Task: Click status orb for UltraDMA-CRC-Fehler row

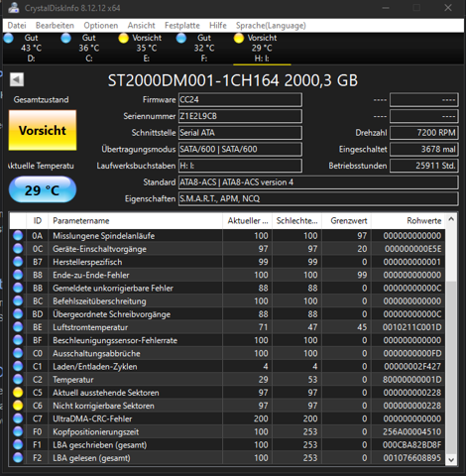Action: 18,418
